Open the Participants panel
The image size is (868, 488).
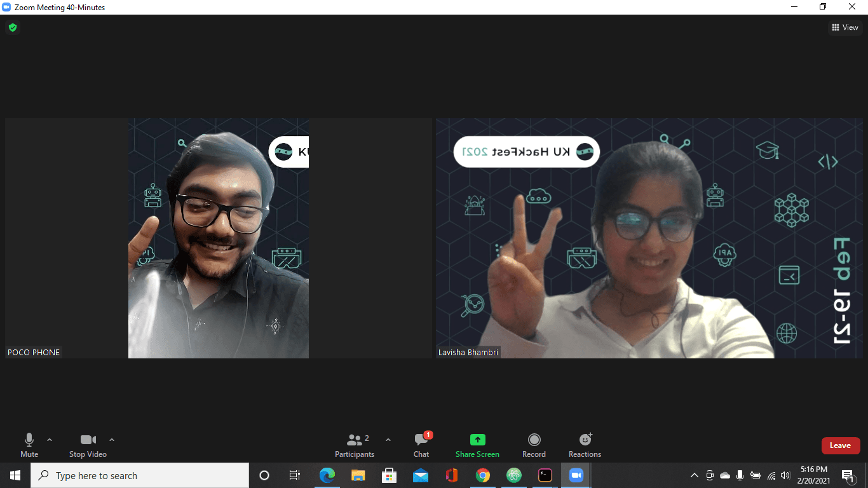(x=355, y=445)
